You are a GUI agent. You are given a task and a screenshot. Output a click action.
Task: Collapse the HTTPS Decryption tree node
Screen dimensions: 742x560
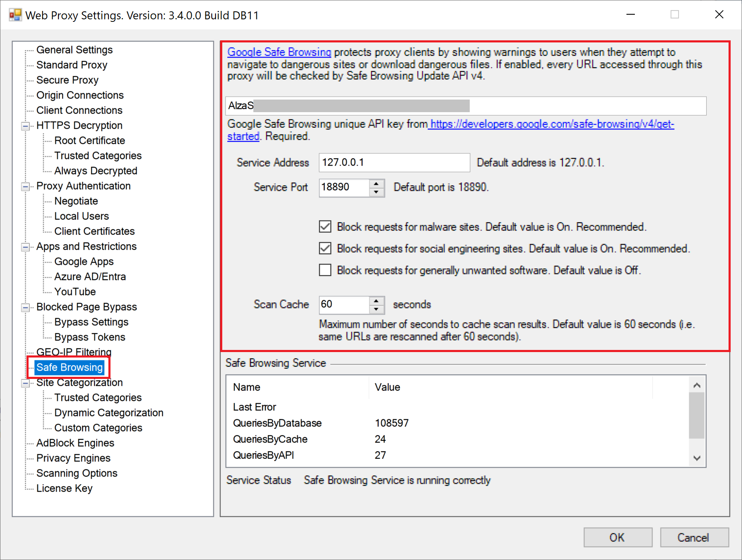point(26,126)
